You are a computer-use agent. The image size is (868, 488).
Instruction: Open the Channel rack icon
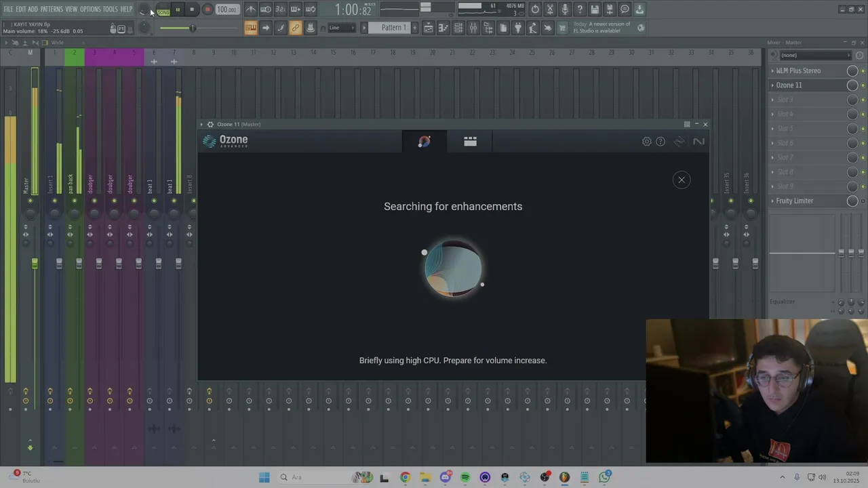(458, 28)
